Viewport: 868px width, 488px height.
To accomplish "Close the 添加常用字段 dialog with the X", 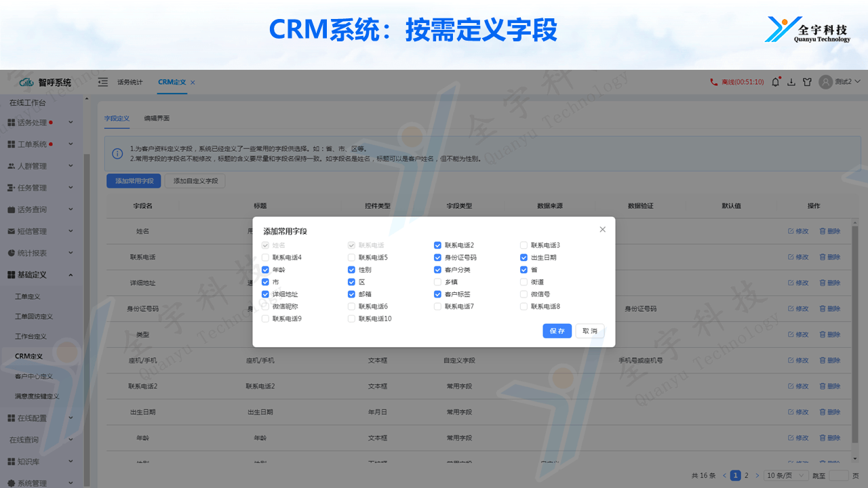I will (603, 230).
